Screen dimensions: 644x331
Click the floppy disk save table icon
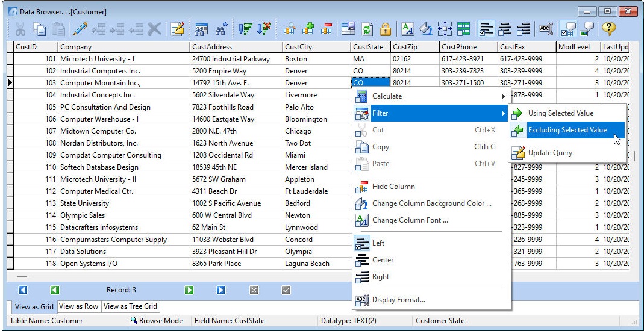pos(349,29)
